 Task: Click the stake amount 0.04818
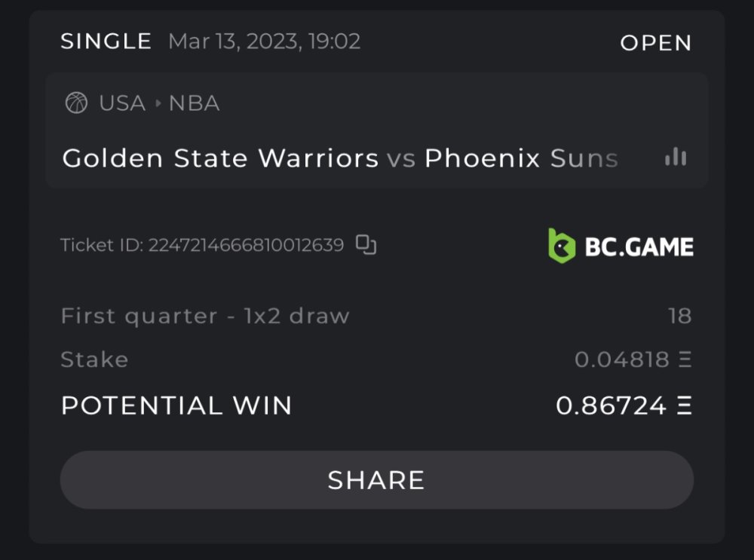click(x=622, y=360)
